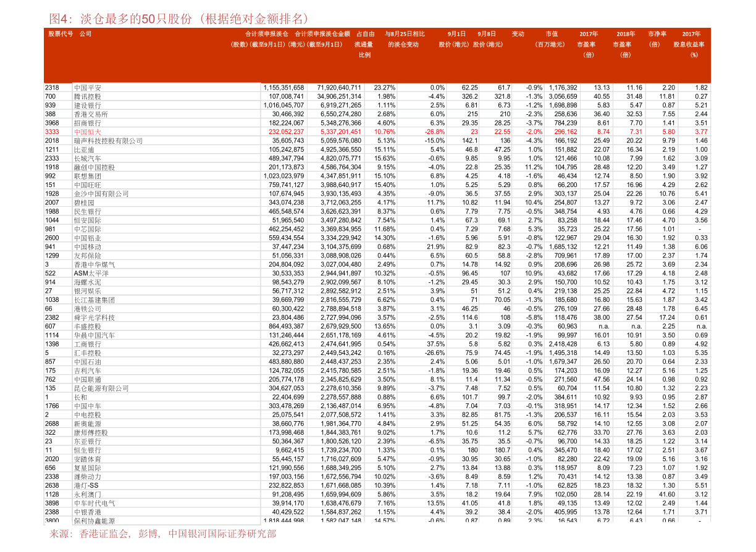The height and width of the screenshot is (552, 756).
Task: Select the 占自由流通量比例 header cell
Action: pyautogui.click(x=365, y=44)
